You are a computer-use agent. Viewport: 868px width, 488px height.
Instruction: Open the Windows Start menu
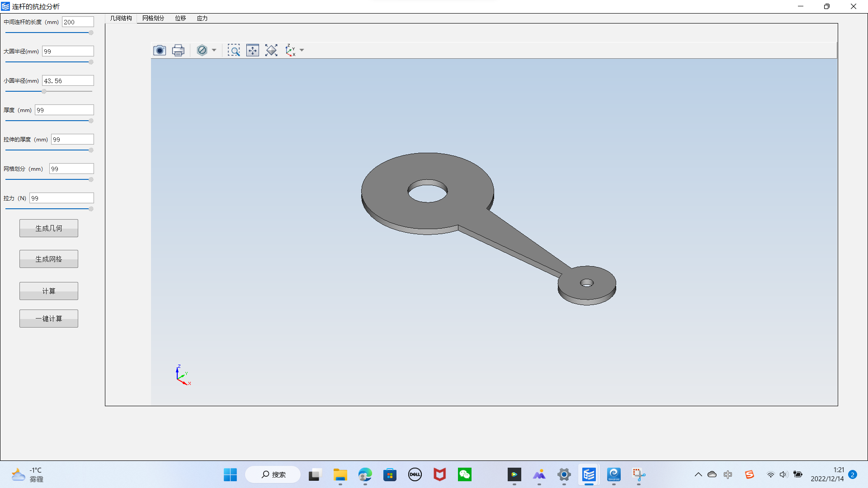(230, 474)
